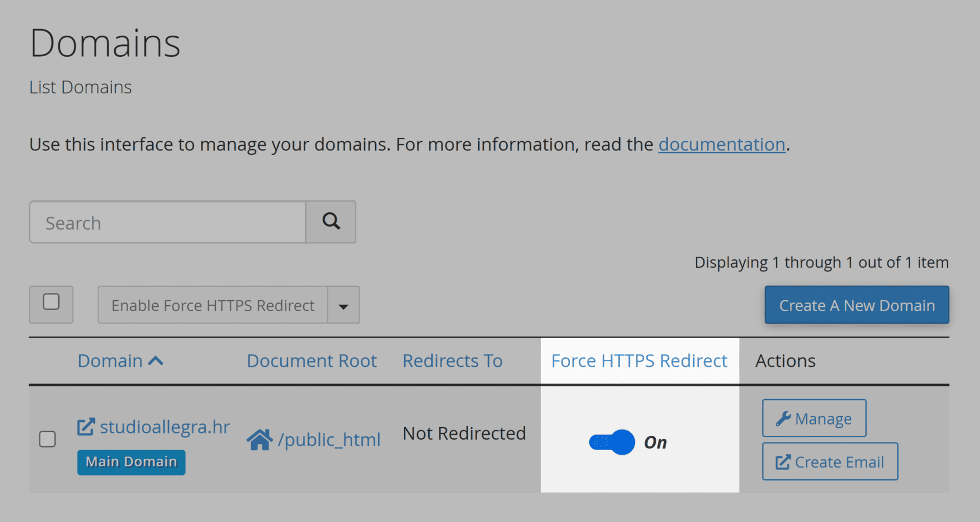
Task: Expand the Force HTTPS Redirect action dropdown arrow
Action: pos(344,306)
